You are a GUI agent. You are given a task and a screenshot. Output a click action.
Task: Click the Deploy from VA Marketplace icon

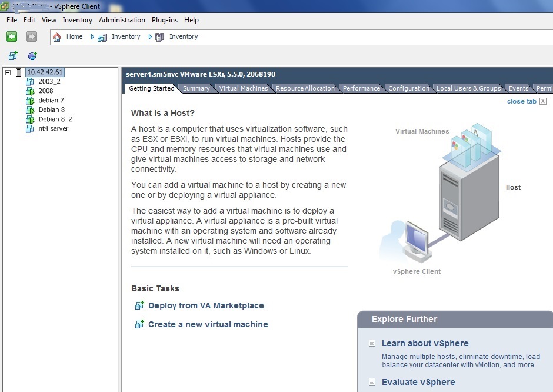pyautogui.click(x=139, y=305)
